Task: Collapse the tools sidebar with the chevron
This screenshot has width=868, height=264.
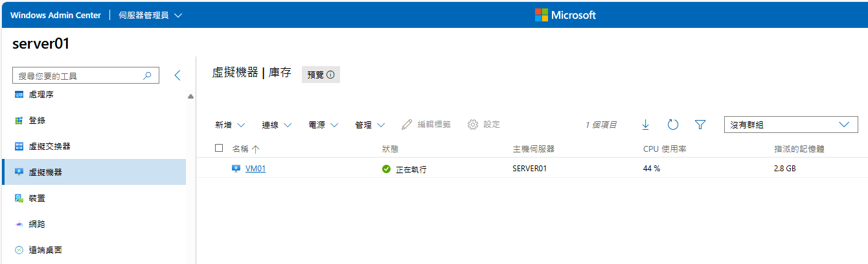Action: 177,75
